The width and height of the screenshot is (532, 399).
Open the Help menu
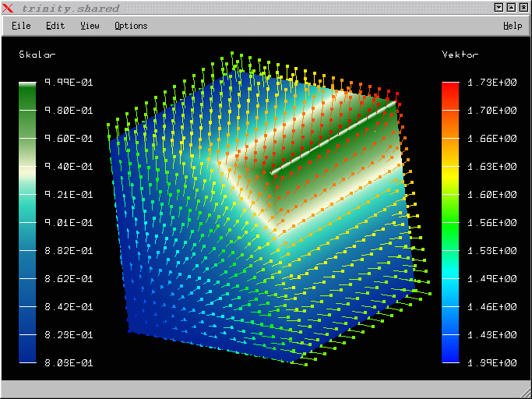513,26
